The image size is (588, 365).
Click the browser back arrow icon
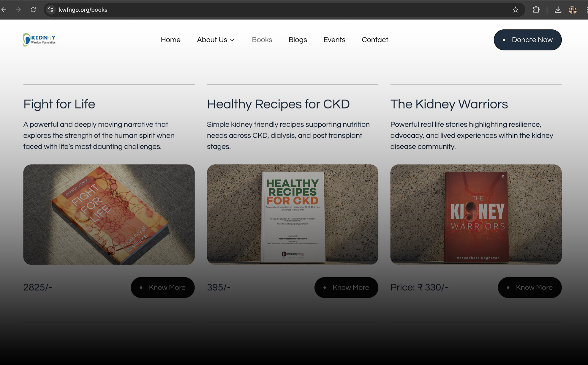[4, 10]
